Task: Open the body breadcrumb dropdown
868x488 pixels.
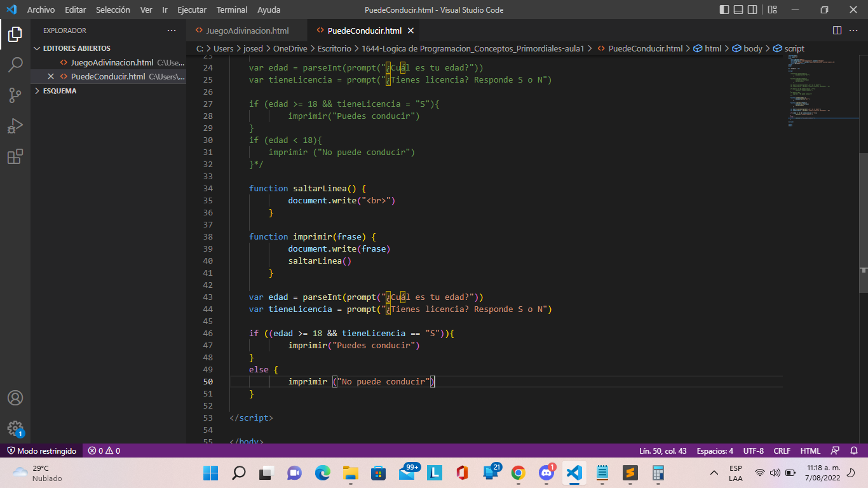Action: point(747,48)
